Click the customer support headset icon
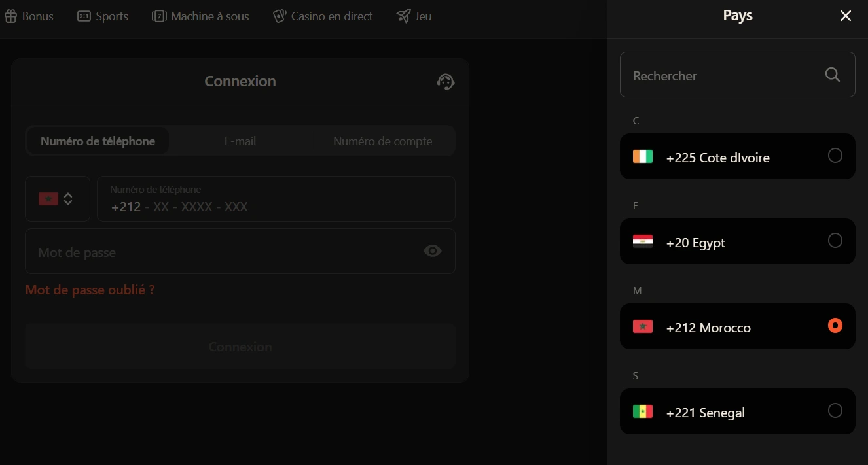The image size is (868, 465). (x=446, y=81)
